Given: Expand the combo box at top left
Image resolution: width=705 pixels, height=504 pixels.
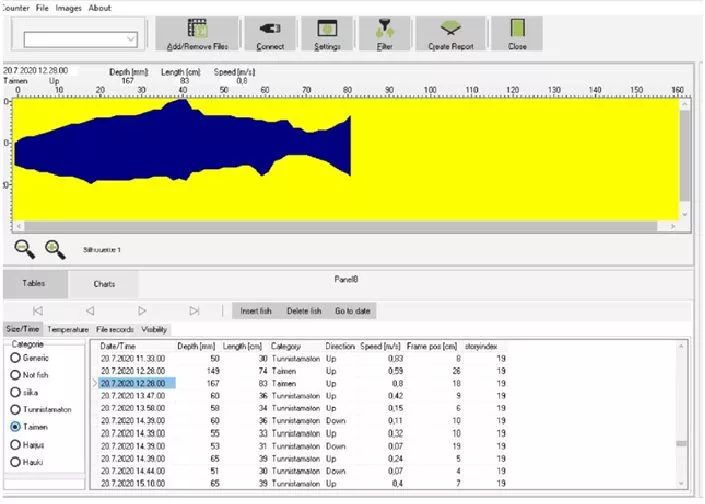Looking at the screenshot, I should [x=131, y=39].
